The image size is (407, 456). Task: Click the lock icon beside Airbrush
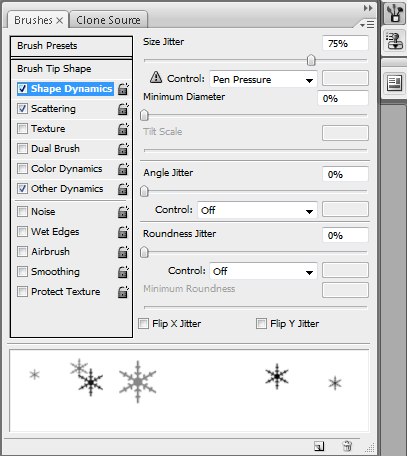point(123,252)
